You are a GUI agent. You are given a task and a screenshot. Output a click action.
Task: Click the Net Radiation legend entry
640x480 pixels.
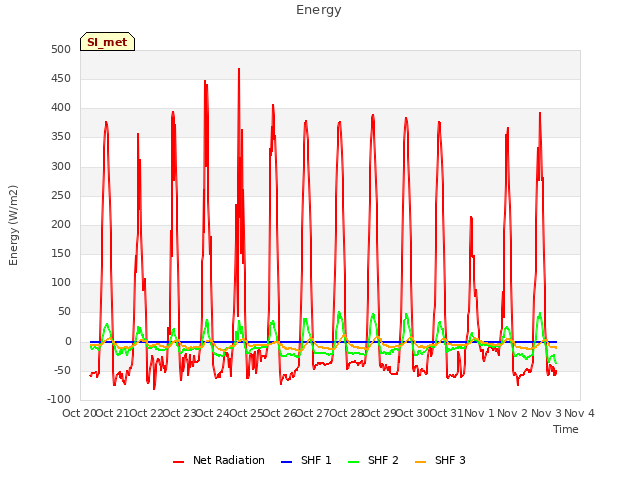pyautogui.click(x=219, y=460)
